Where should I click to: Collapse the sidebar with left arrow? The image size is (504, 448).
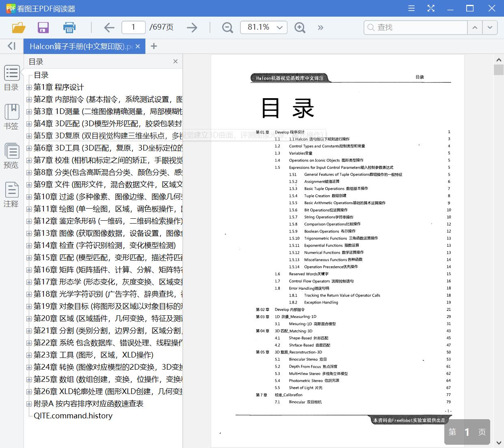[x=12, y=46]
